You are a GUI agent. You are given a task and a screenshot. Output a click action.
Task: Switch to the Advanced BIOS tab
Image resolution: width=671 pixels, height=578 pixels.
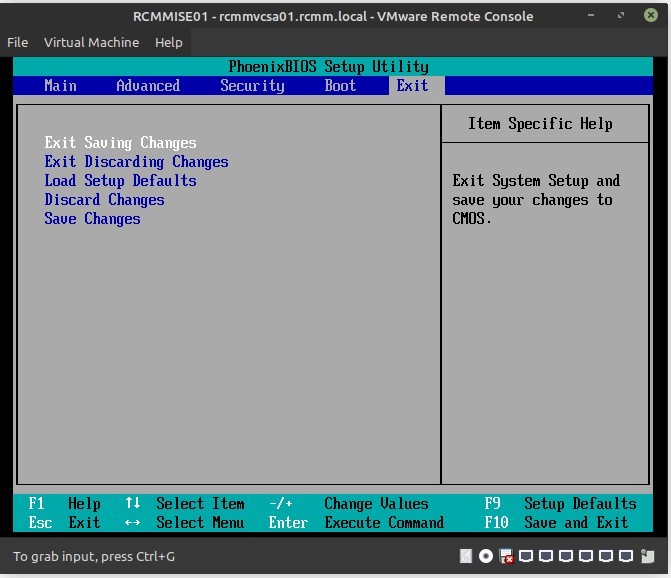coord(148,86)
